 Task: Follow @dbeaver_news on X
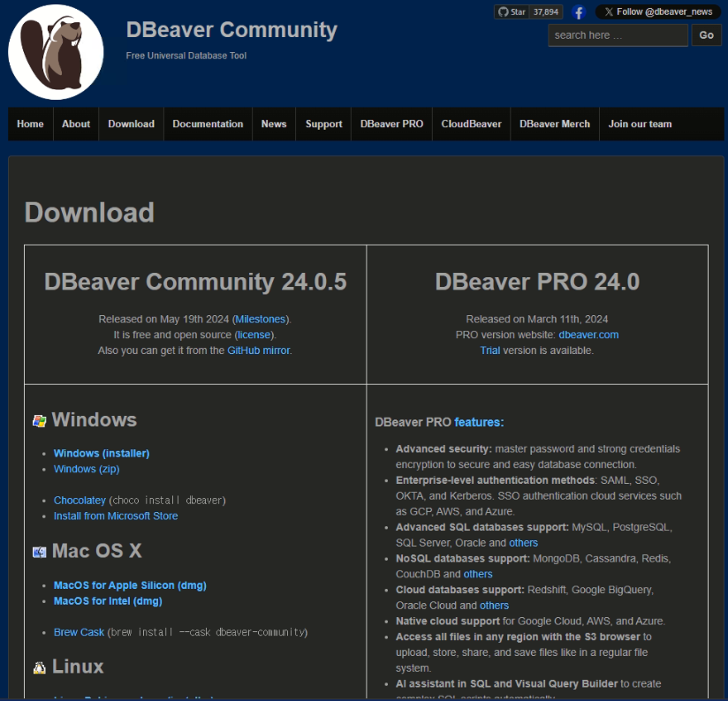658,12
